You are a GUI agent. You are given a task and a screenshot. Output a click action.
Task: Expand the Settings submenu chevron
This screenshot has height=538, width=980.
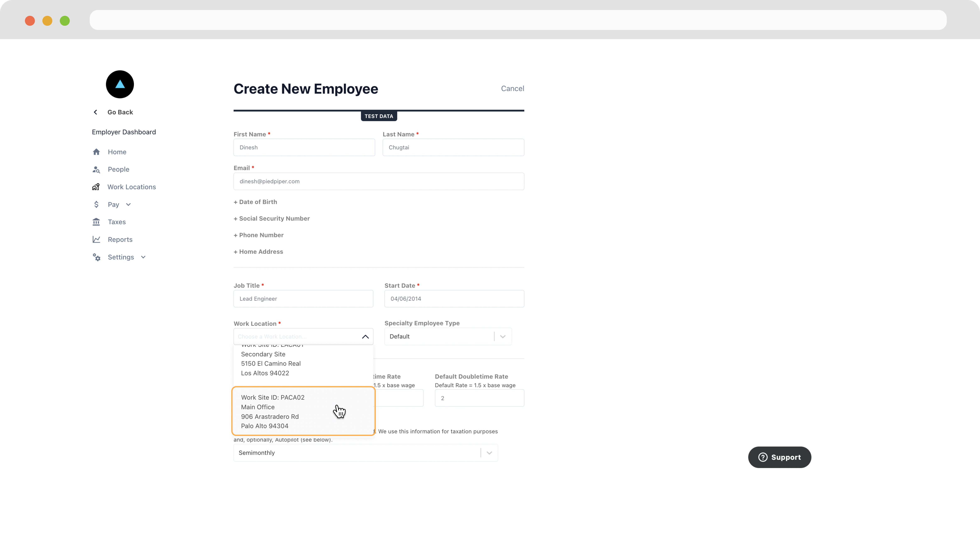143,257
